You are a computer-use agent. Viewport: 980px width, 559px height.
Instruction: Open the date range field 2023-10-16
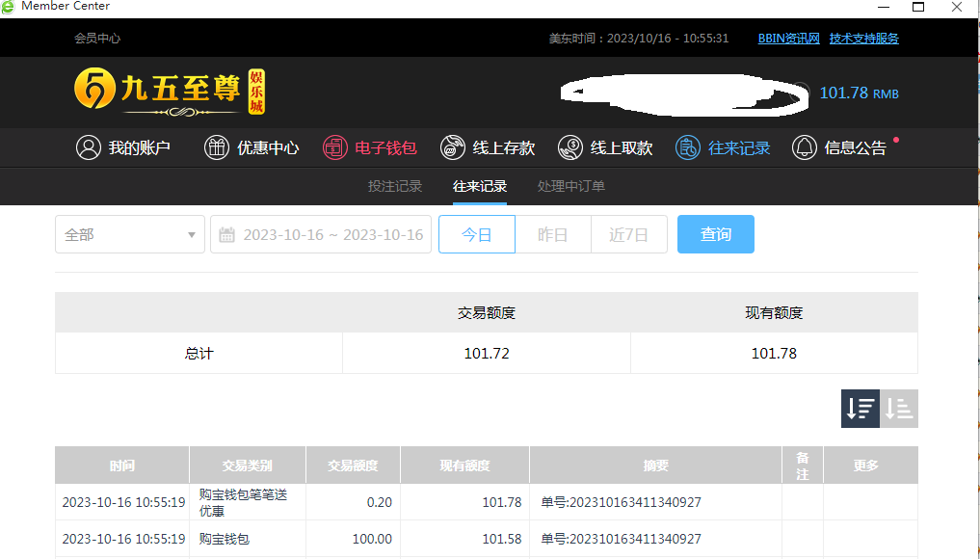tap(321, 234)
